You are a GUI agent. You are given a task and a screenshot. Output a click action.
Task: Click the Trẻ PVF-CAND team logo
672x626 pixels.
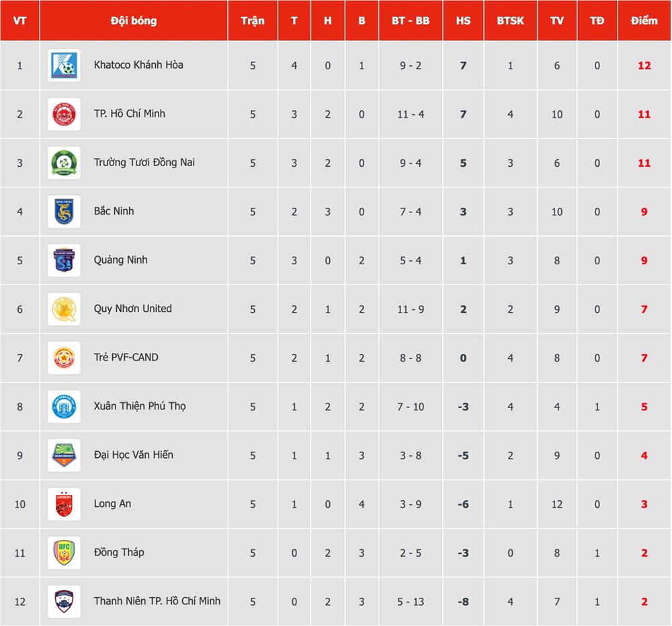tap(65, 358)
